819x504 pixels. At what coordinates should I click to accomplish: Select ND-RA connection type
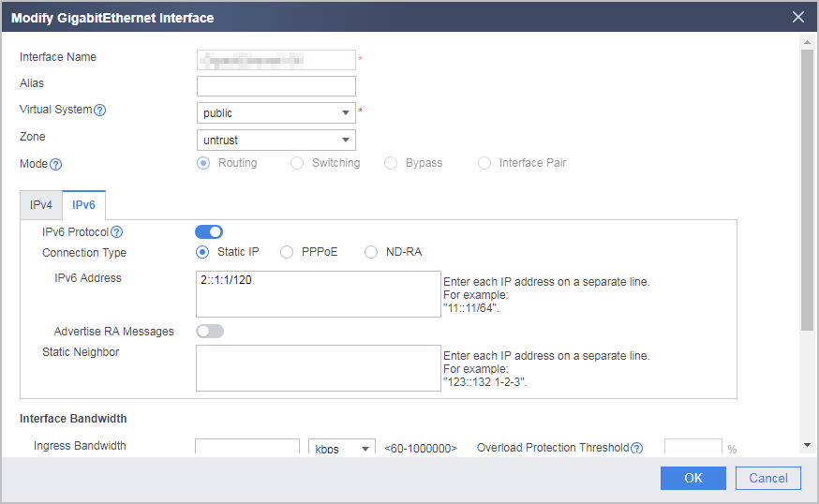click(x=371, y=252)
